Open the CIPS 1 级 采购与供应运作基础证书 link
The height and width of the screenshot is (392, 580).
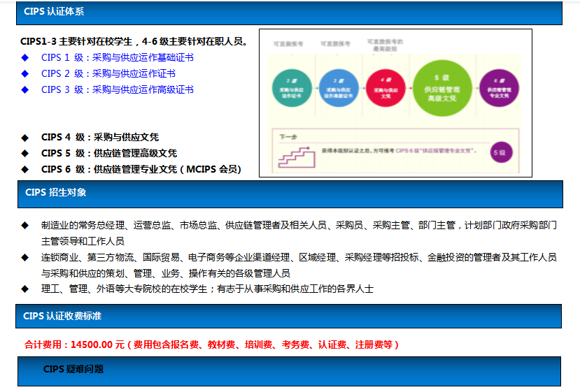pos(118,57)
